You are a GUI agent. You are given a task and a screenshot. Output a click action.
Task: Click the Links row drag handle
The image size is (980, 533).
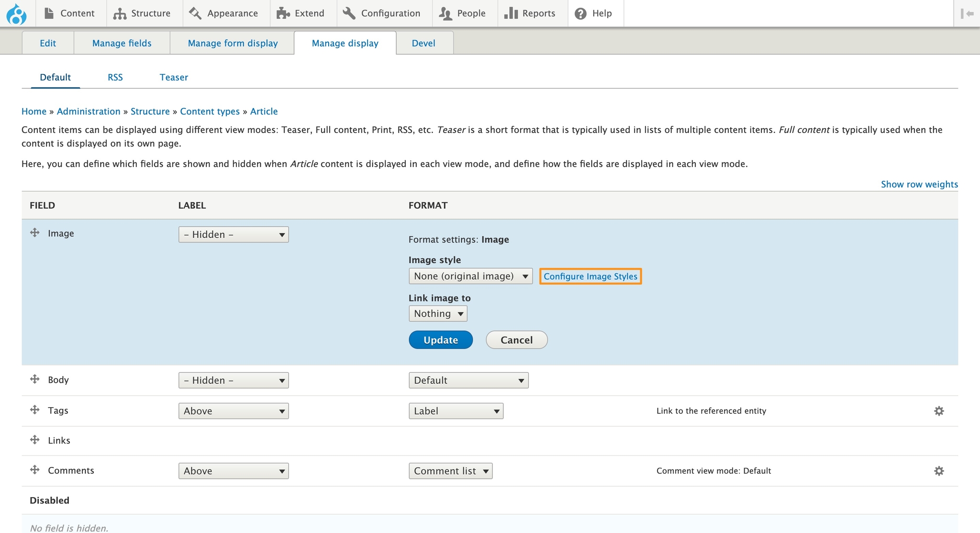pyautogui.click(x=34, y=440)
